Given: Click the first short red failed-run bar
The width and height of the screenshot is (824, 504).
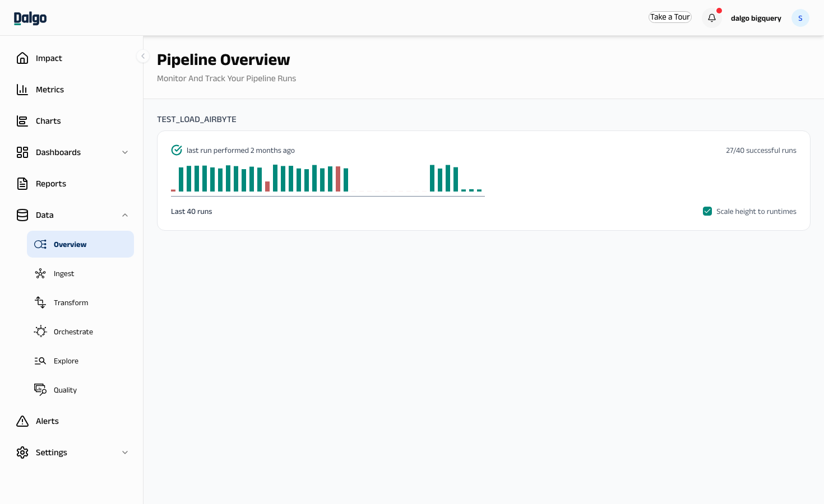Looking at the screenshot, I should click(173, 190).
